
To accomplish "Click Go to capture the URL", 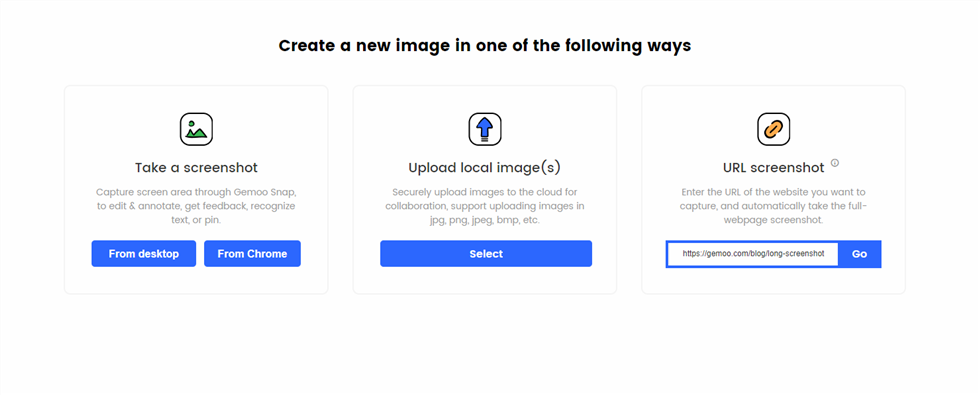I will point(859,254).
